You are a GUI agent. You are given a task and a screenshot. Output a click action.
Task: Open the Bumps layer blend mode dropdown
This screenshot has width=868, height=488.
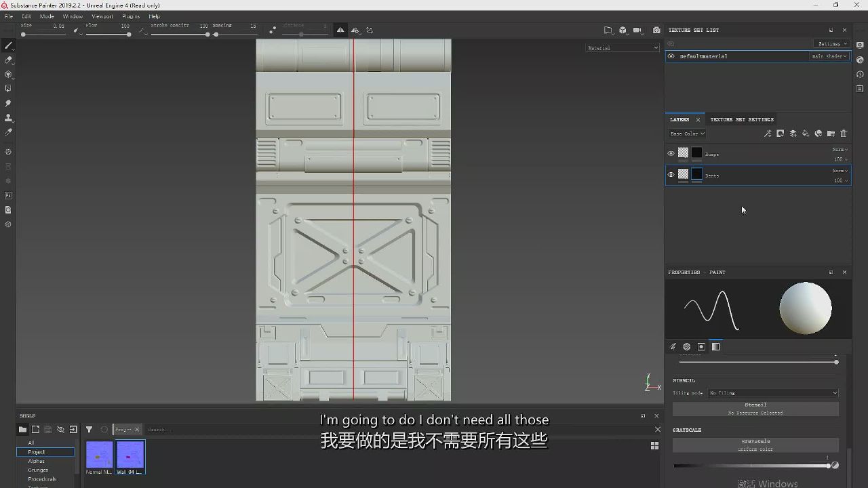click(x=840, y=149)
